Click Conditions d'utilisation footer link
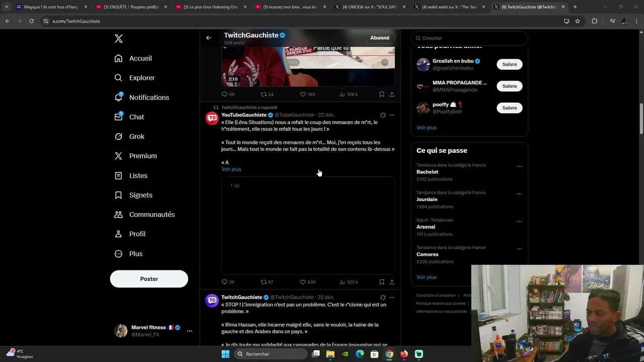 tap(436, 296)
